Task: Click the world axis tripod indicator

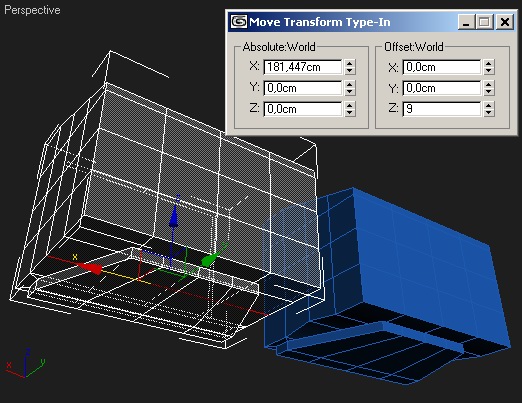Action: point(26,364)
